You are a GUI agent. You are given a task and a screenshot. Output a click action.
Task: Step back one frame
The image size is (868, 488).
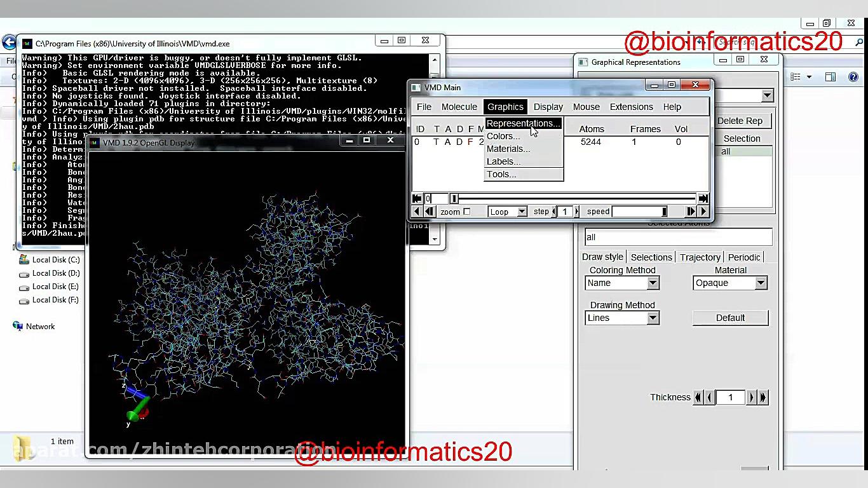(x=430, y=212)
